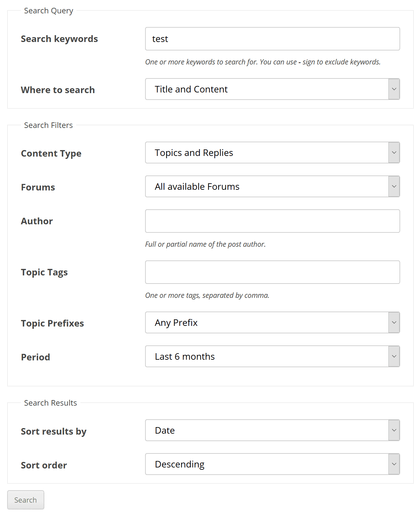Click the Search keywords field containing test
Viewport: 420px width, 515px height.
[x=272, y=39]
